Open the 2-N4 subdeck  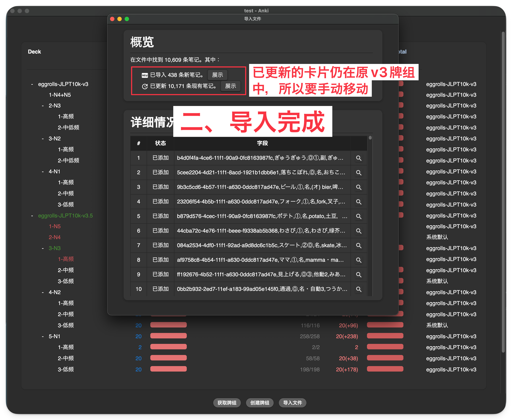click(x=55, y=237)
